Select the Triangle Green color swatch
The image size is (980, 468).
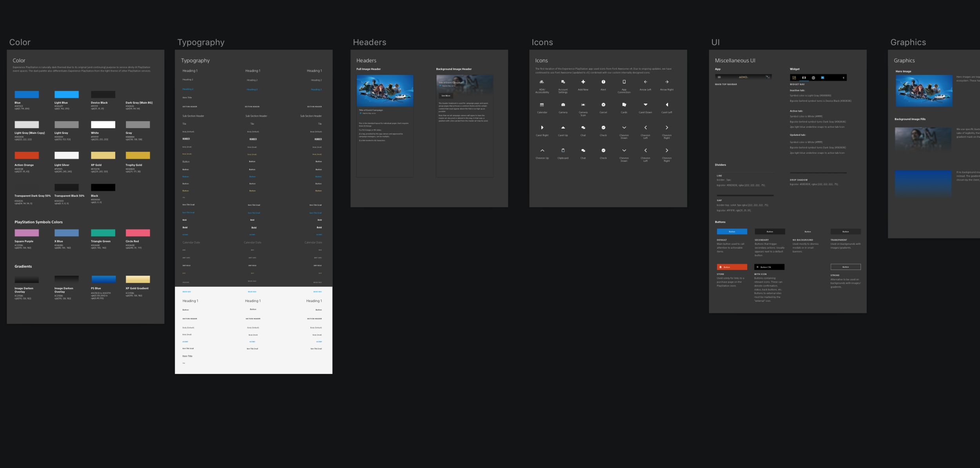(103, 233)
